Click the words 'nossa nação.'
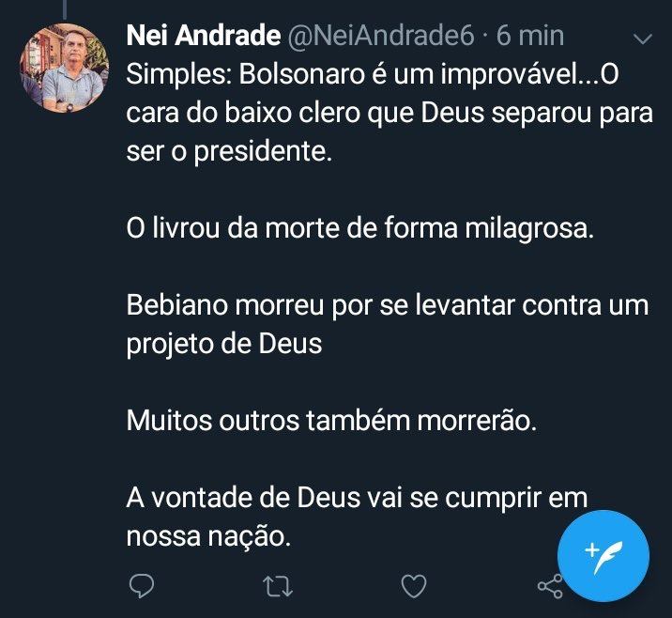Screen dimensions: 672x618 tap(205, 537)
